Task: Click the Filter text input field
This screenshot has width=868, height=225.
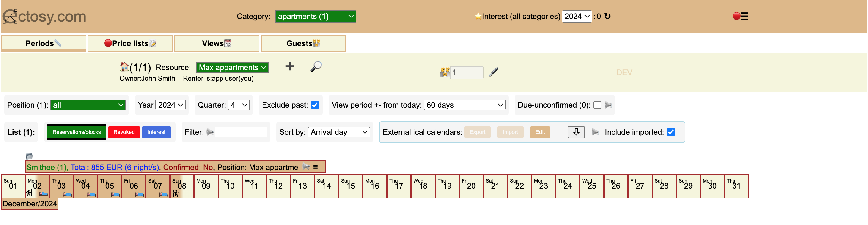Action: click(x=241, y=132)
